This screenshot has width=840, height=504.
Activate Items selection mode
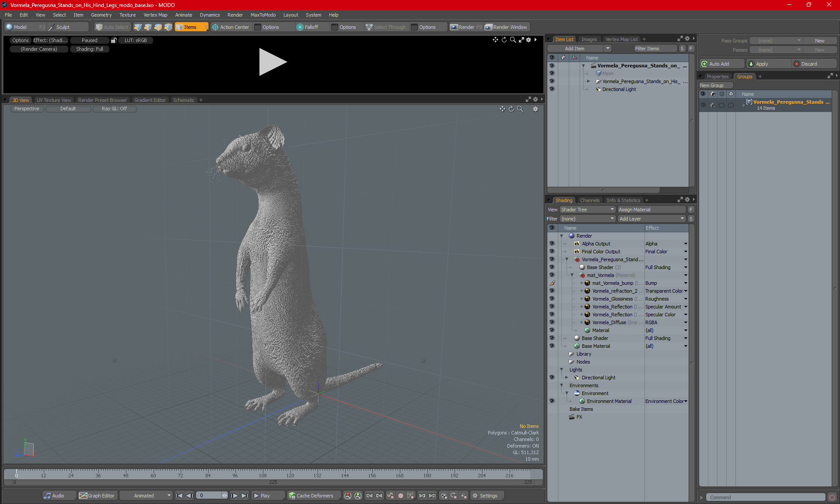coord(191,27)
